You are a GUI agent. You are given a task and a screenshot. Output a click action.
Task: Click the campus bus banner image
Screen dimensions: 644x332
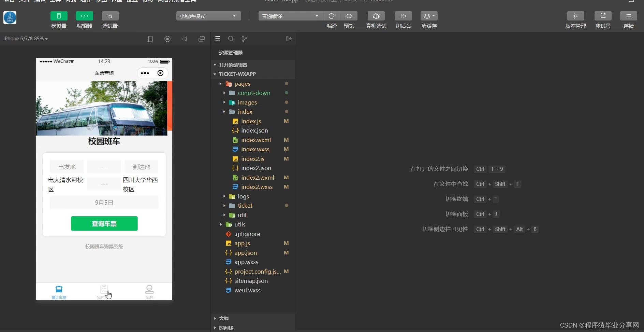pyautogui.click(x=102, y=108)
